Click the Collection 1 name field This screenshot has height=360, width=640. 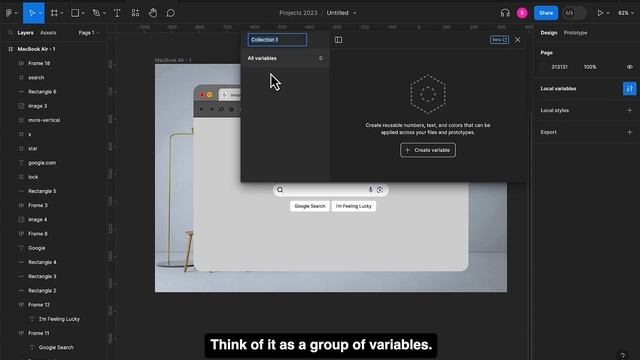coord(277,40)
